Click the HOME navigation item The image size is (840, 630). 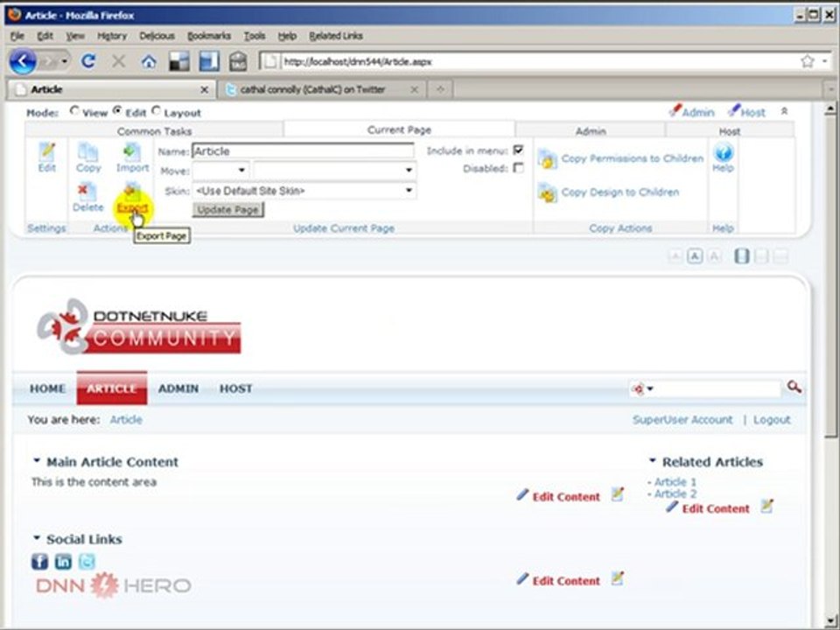coord(47,388)
